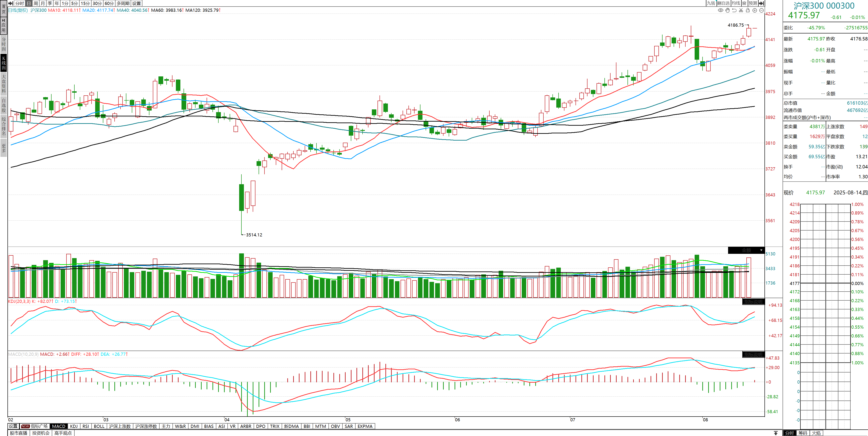Screen dimensions: 868x436
Task: Open the 金额 volume panel dropdown
Action: [x=761, y=250]
